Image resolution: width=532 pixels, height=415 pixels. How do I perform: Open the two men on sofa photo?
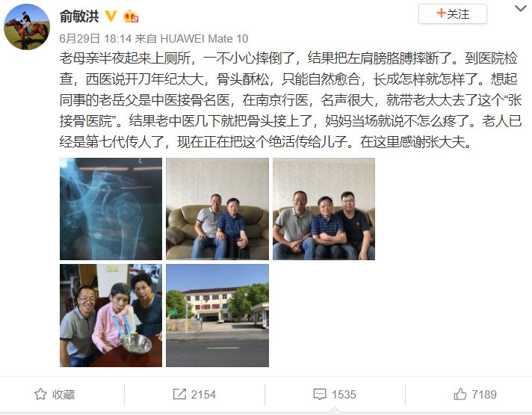(x=217, y=209)
